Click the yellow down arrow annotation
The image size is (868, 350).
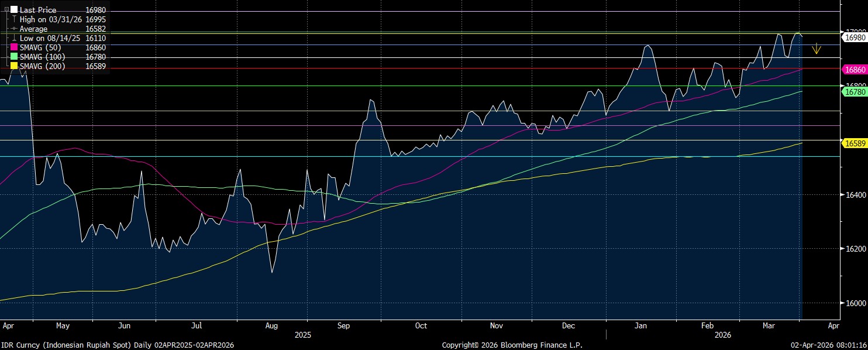click(x=817, y=49)
